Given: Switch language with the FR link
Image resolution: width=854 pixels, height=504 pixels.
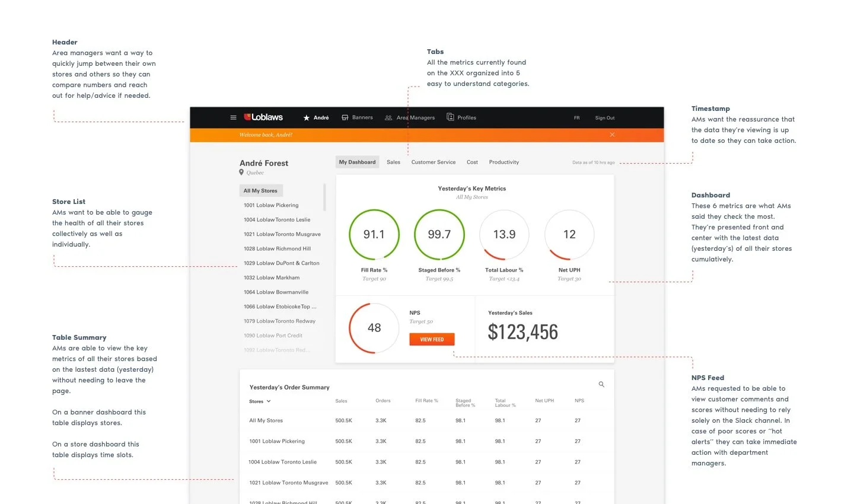Looking at the screenshot, I should click(576, 117).
